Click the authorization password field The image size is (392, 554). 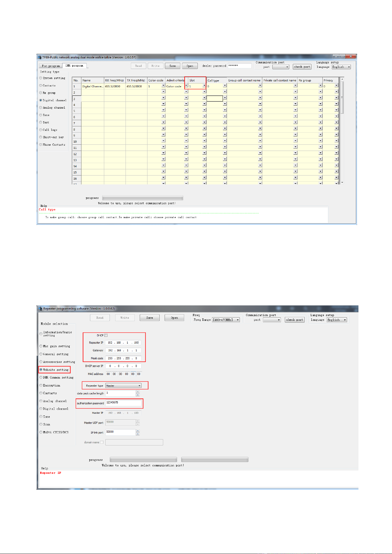coord(123,403)
